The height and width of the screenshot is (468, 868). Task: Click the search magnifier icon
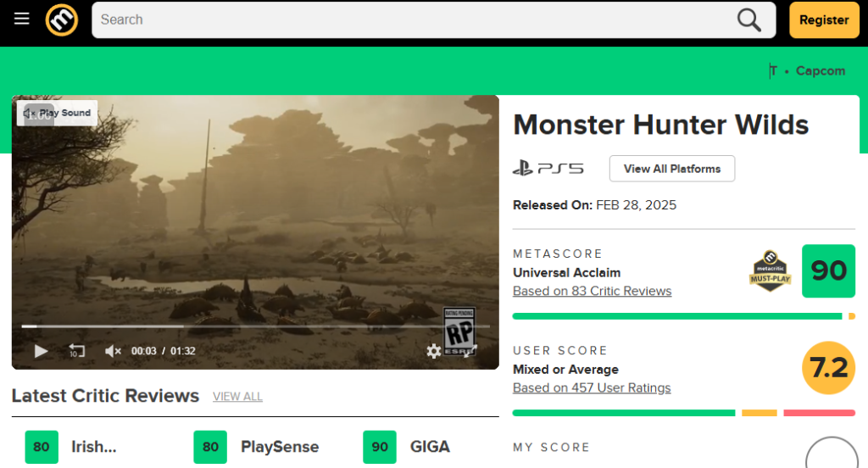(x=749, y=19)
